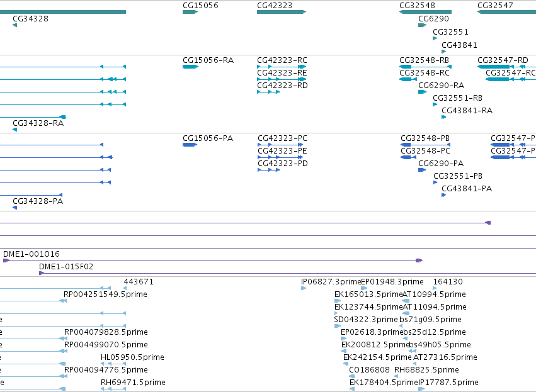Open EST bs71g09.5prime
536x392 pixels.
pyautogui.click(x=430, y=320)
